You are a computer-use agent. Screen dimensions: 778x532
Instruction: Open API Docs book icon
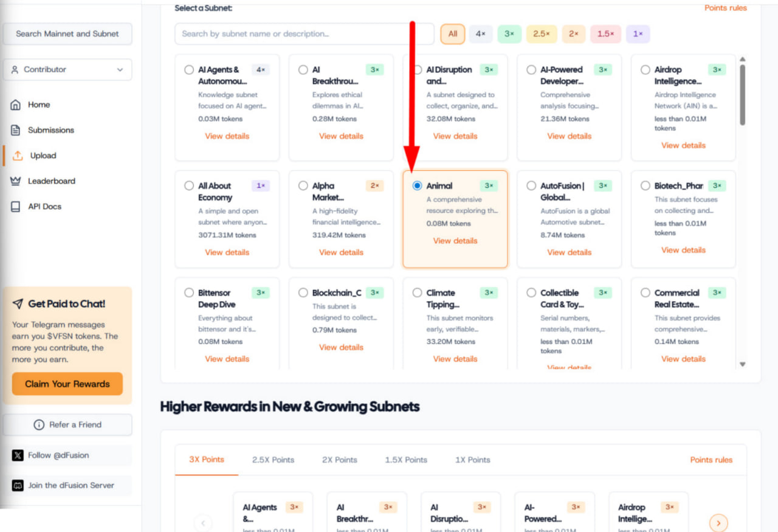click(x=16, y=207)
